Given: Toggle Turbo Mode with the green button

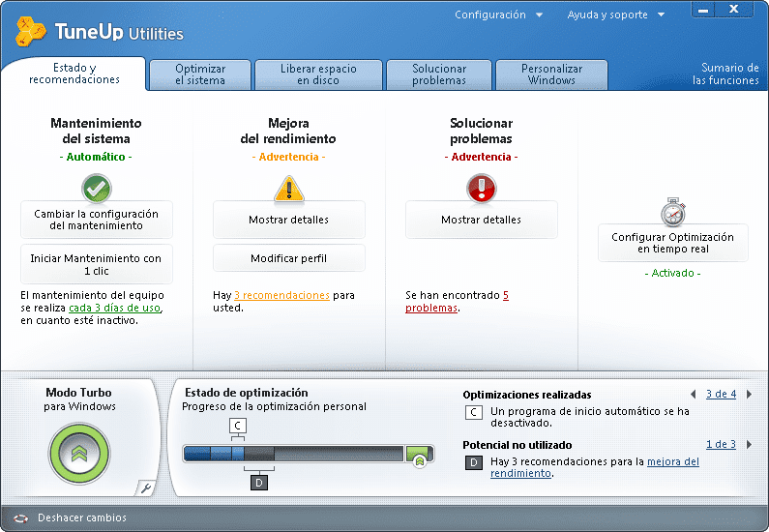Looking at the screenshot, I should (79, 454).
